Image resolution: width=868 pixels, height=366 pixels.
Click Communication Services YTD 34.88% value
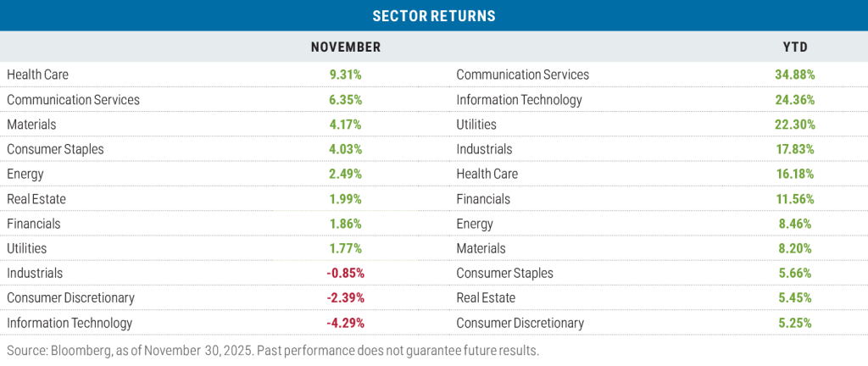coord(794,75)
